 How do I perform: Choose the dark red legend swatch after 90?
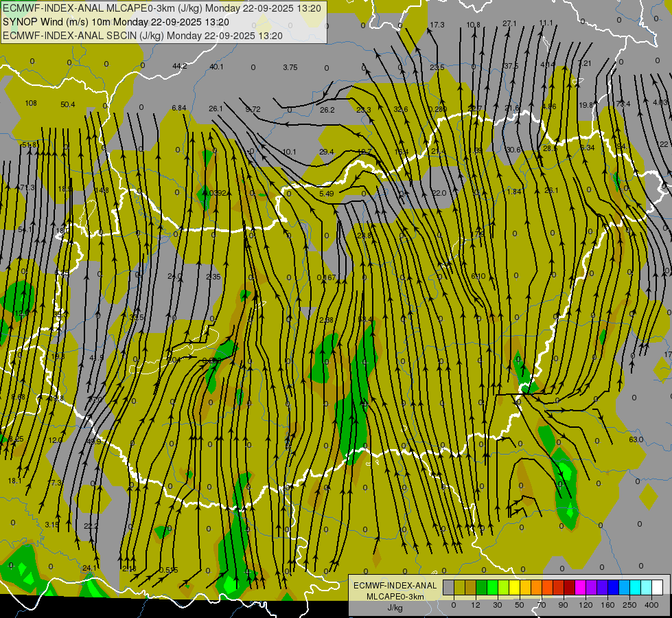(x=570, y=587)
